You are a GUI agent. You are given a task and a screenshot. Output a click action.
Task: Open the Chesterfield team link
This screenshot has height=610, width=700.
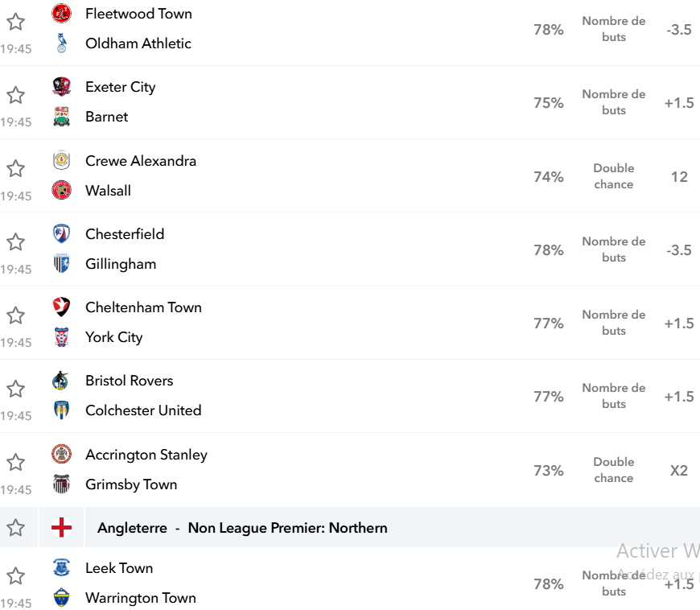pyautogui.click(x=125, y=234)
